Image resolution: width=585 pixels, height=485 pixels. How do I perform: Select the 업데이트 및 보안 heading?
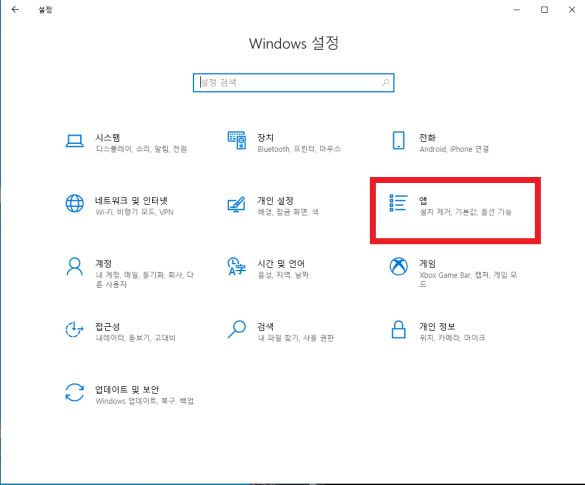[x=127, y=389]
